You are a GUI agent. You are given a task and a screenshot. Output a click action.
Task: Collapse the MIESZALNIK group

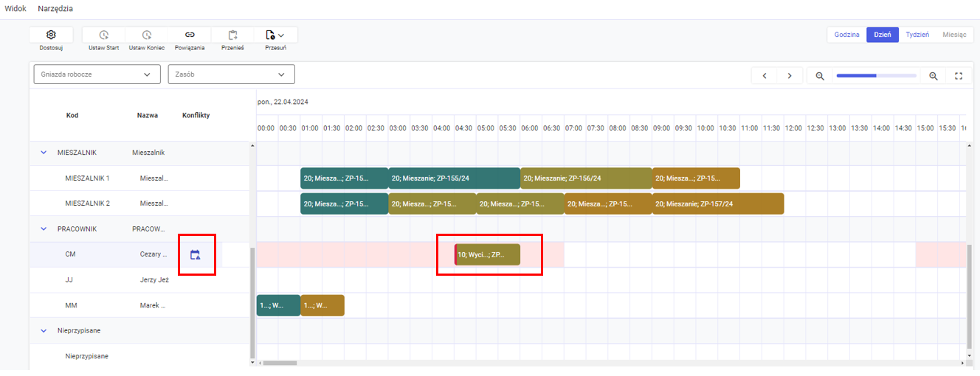tap(43, 153)
